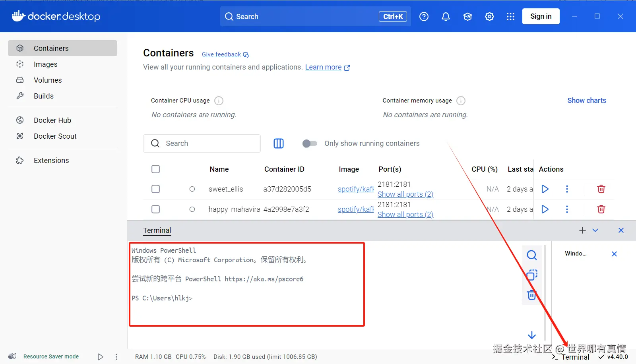Sort by the CPU (%) column header
The width and height of the screenshot is (636, 364).
[485, 169]
